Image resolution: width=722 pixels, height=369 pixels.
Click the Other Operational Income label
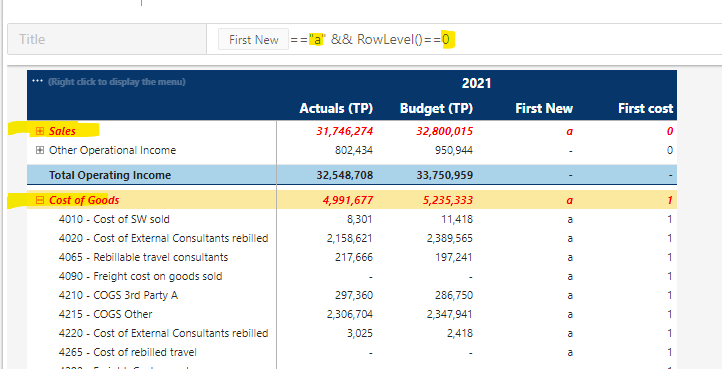pyautogui.click(x=112, y=150)
